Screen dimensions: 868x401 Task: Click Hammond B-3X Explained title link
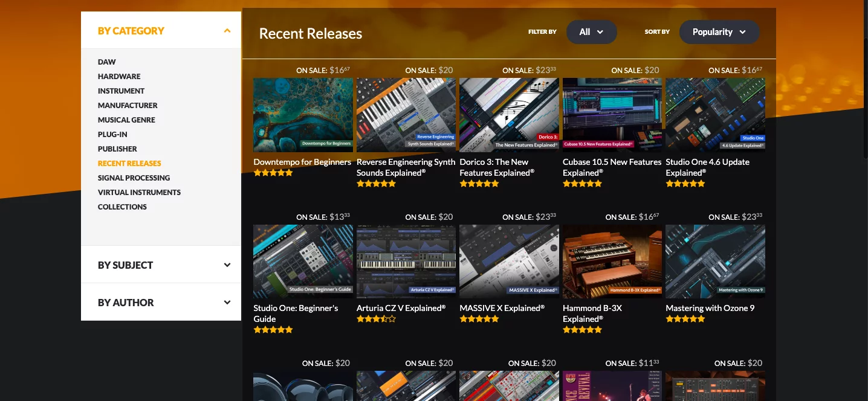click(592, 313)
